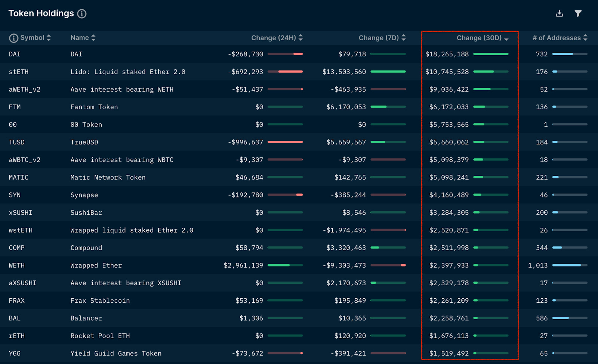Click stETH 7D change $13,503,560
The height and width of the screenshot is (364, 598).
(344, 72)
